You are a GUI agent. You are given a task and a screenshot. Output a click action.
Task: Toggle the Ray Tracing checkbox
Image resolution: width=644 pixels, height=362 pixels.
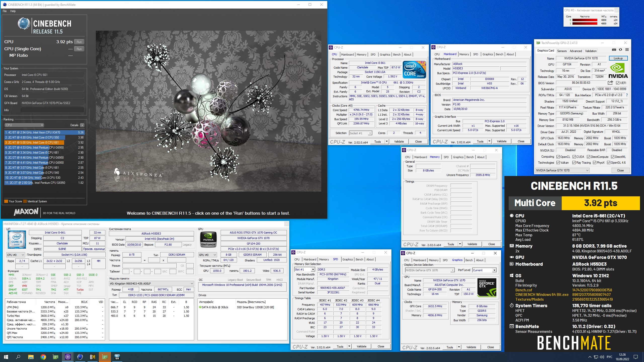click(x=574, y=163)
